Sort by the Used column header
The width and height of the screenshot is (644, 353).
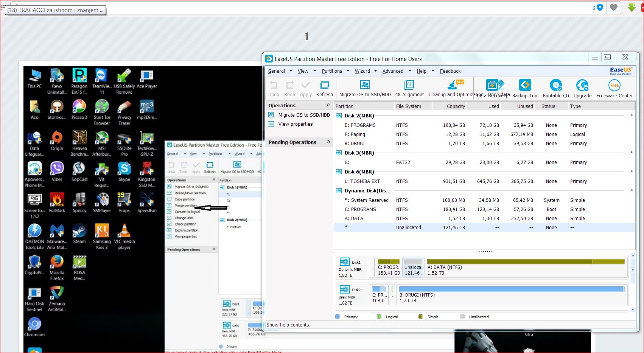point(483,106)
